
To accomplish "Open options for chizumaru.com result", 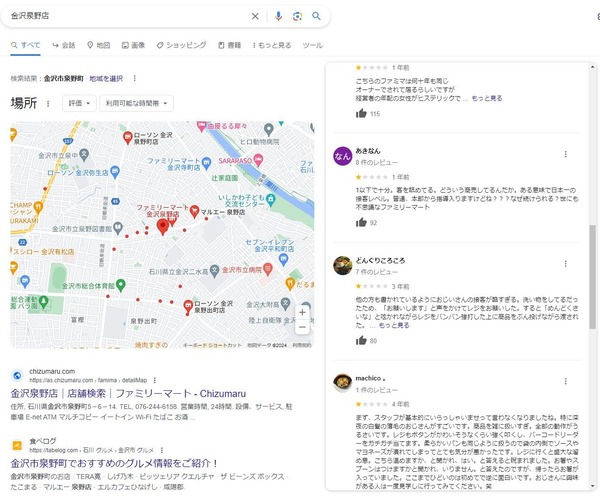I will pos(155,380).
